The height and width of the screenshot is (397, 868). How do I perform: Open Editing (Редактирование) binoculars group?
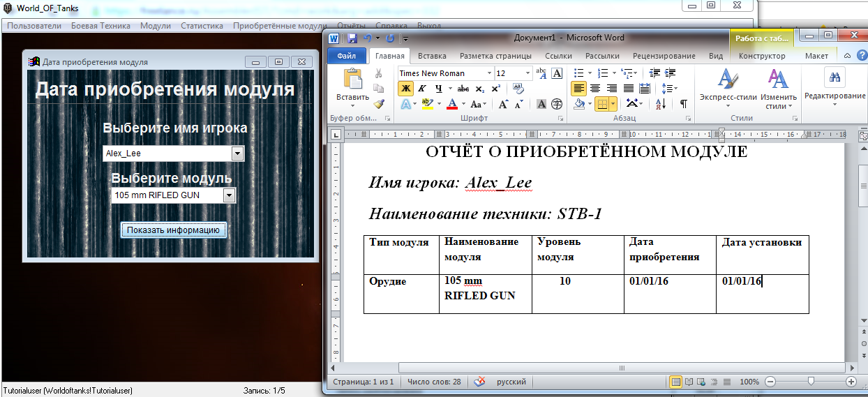point(835,87)
